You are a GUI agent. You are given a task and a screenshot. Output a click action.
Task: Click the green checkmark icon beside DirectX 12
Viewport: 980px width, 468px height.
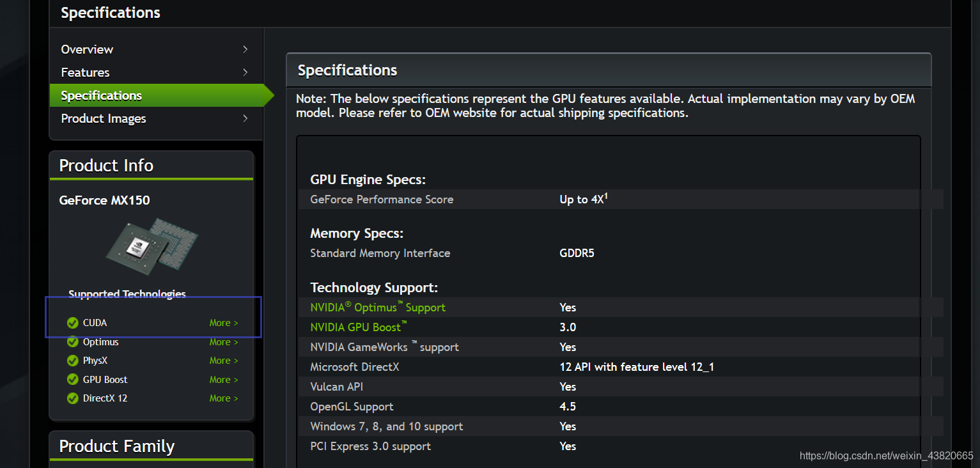(73, 398)
